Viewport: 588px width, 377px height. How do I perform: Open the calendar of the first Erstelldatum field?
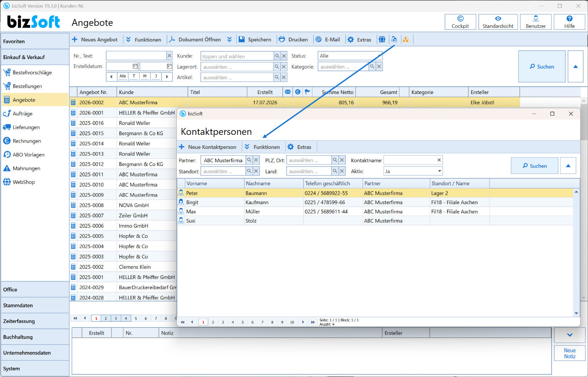[135, 66]
